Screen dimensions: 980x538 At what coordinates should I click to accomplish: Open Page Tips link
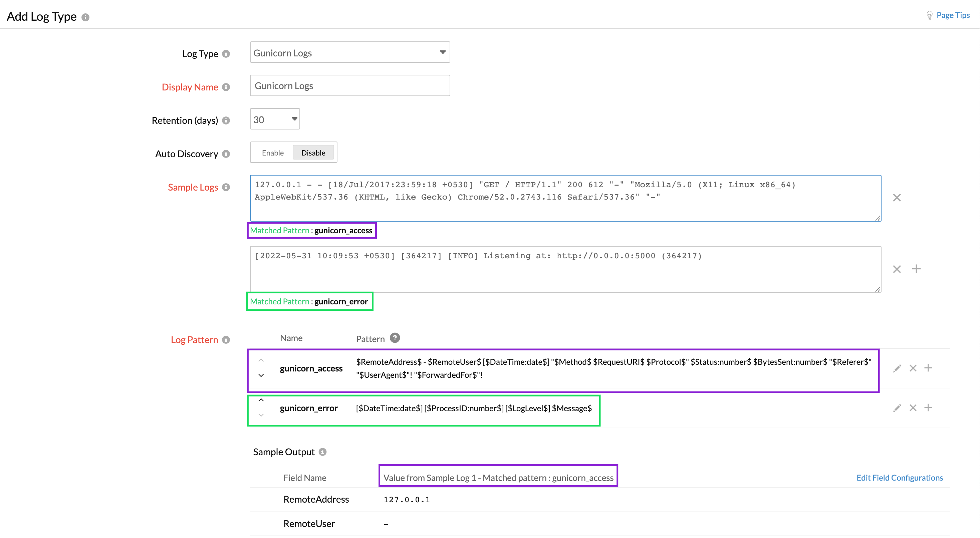coord(952,15)
